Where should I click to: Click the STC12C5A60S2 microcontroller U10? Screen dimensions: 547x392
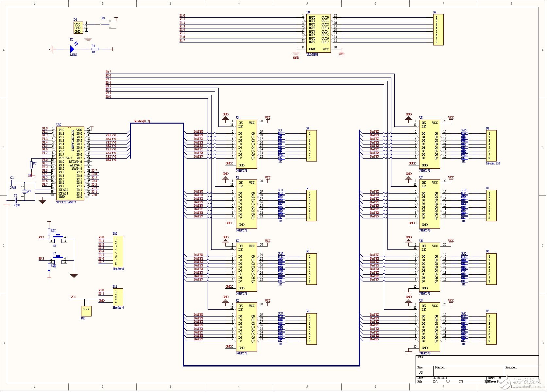click(70, 163)
